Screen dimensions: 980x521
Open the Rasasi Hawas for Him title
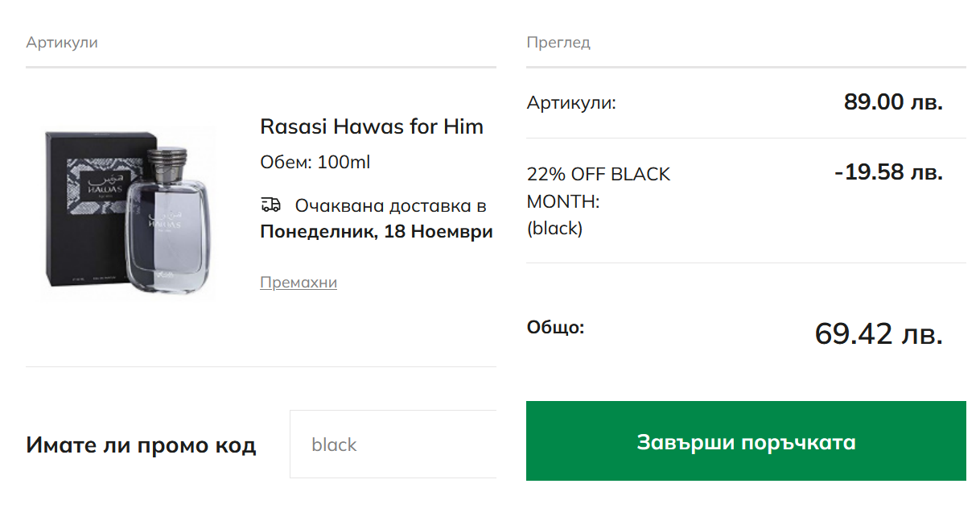click(372, 126)
